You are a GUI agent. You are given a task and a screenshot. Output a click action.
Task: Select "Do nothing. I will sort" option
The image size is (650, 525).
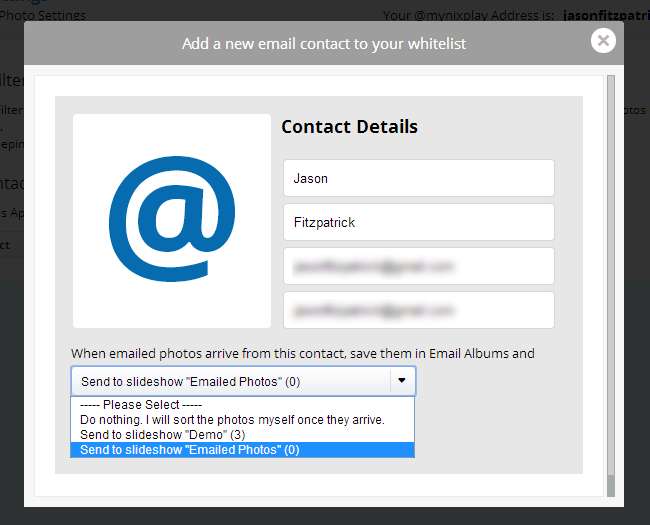pos(232,420)
